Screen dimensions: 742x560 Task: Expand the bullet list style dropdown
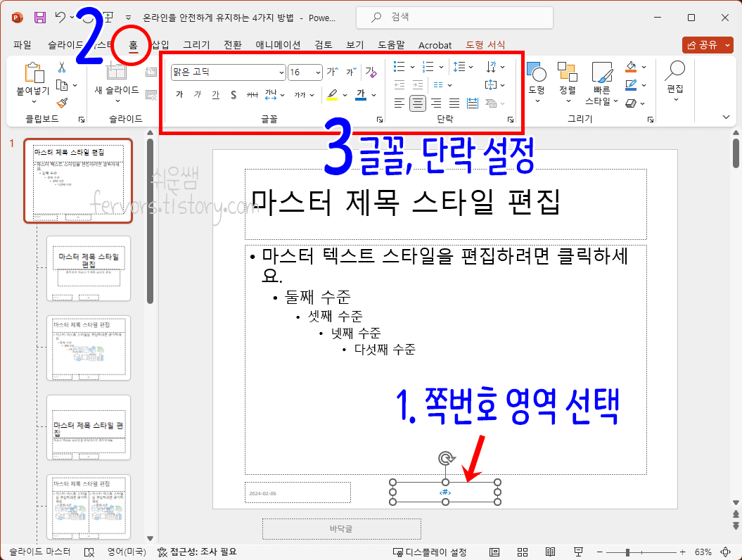pyautogui.click(x=411, y=67)
